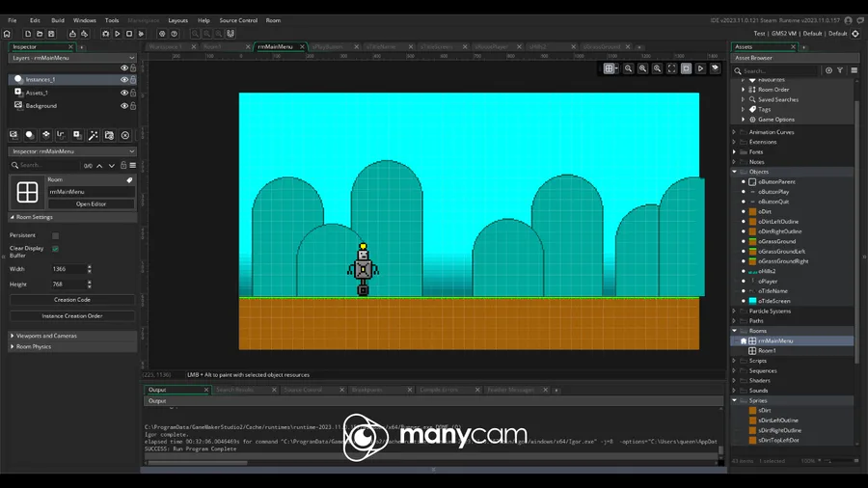
Task: Play room animations from canvas toolbar
Action: (700, 68)
